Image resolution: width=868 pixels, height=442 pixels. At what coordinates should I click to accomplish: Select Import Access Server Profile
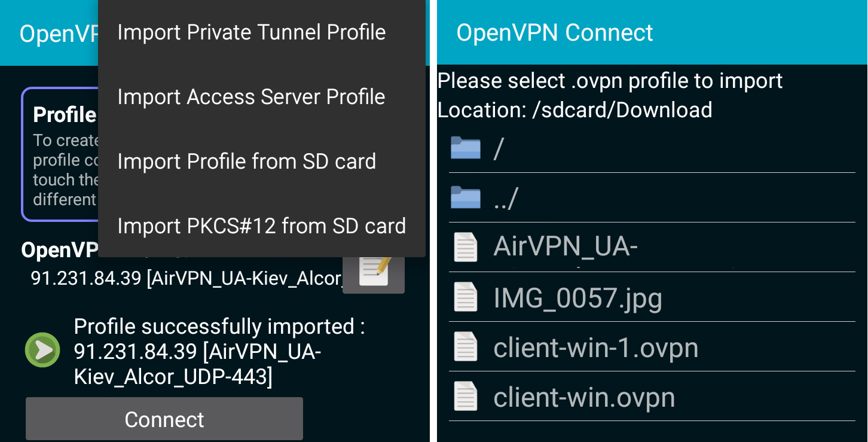pyautogui.click(x=251, y=97)
